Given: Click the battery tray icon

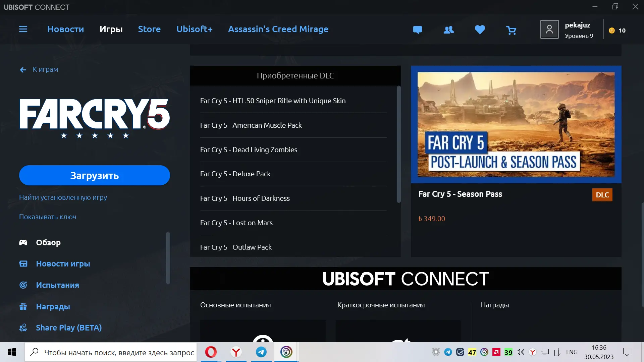Looking at the screenshot, I should point(557,352).
